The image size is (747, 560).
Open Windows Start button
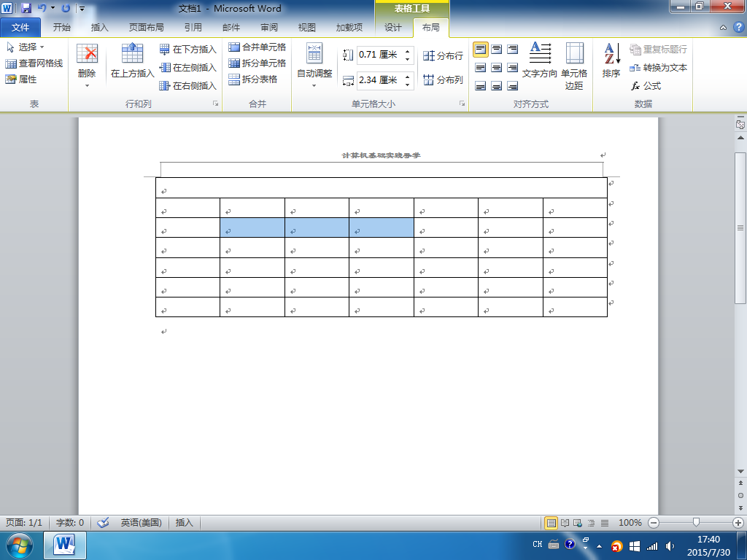20,545
